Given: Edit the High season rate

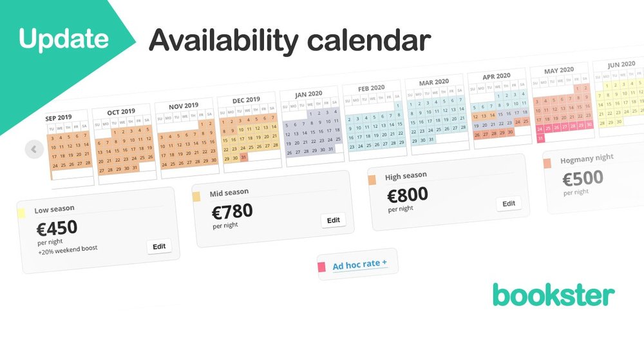Looking at the screenshot, I should tap(509, 204).
